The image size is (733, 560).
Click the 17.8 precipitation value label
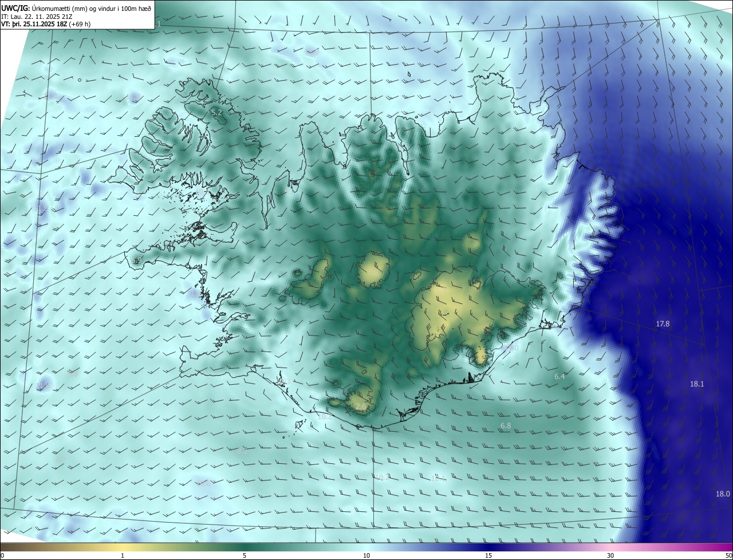coord(663,324)
